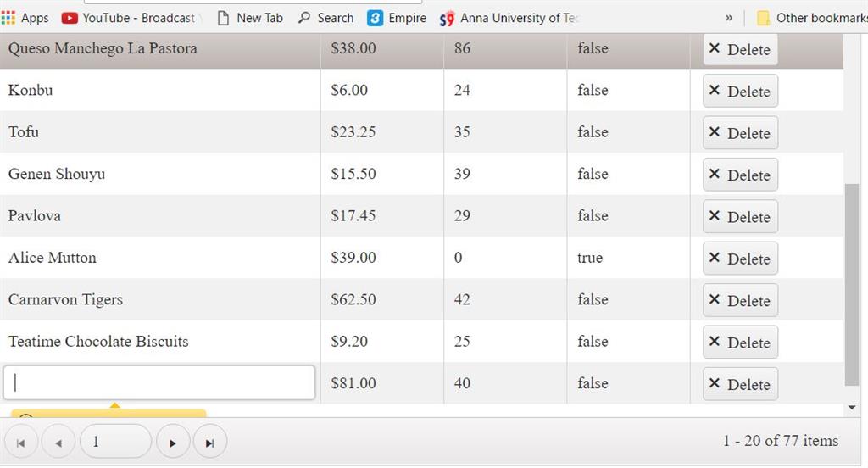Screen dimensions: 868x468
Task: Go to the previous grid page
Action: tap(58, 443)
